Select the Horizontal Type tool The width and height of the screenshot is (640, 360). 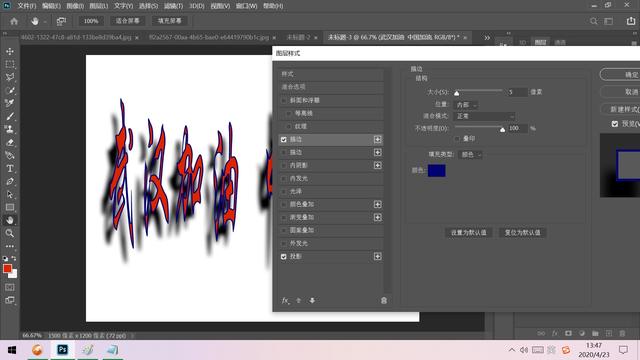click(x=10, y=168)
